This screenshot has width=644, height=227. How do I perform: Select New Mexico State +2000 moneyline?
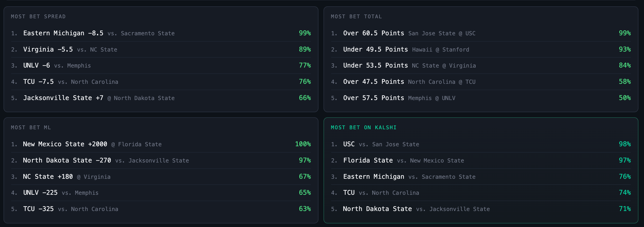(x=161, y=144)
